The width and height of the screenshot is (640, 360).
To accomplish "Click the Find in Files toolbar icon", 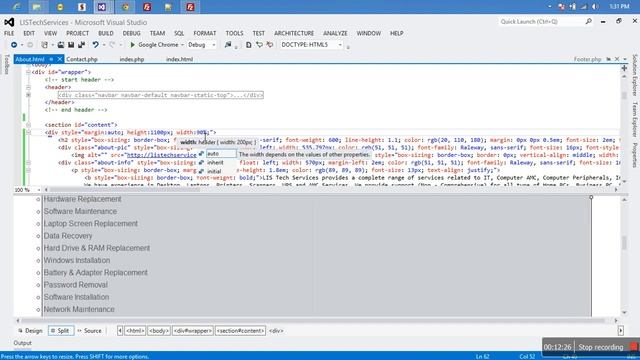I will point(228,44).
